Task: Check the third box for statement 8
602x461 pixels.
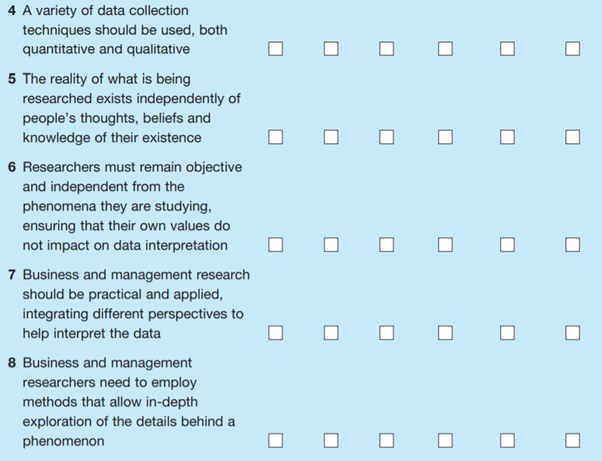Action: [x=387, y=440]
